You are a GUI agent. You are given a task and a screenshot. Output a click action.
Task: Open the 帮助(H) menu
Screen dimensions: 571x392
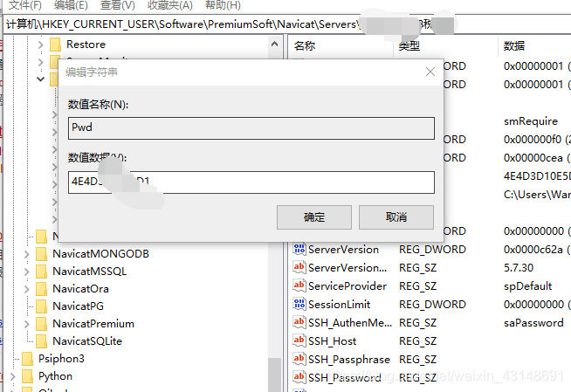(x=223, y=5)
